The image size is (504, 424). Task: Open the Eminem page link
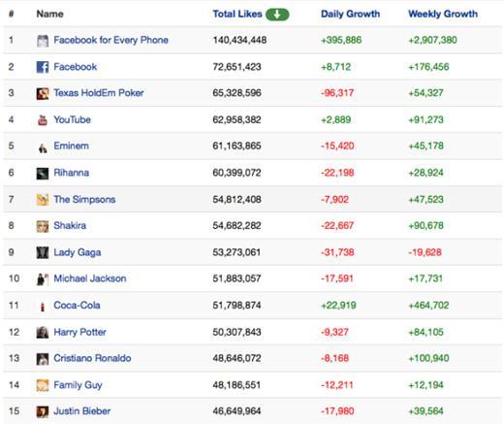click(x=71, y=146)
